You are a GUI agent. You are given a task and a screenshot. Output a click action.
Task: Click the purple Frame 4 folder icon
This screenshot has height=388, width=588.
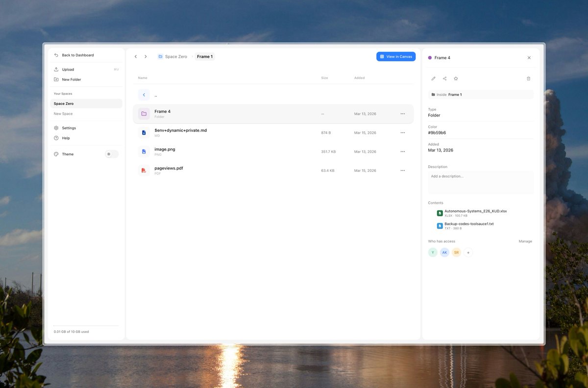coord(144,114)
